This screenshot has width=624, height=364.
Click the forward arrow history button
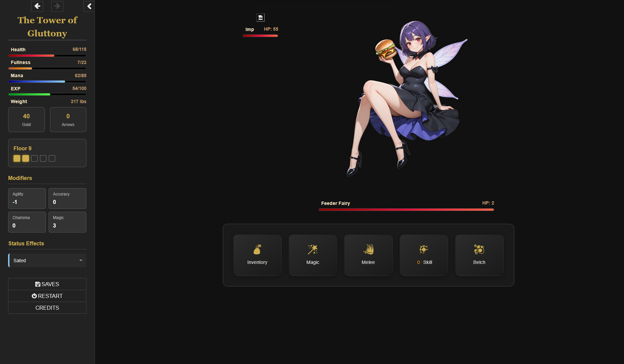coord(57,6)
